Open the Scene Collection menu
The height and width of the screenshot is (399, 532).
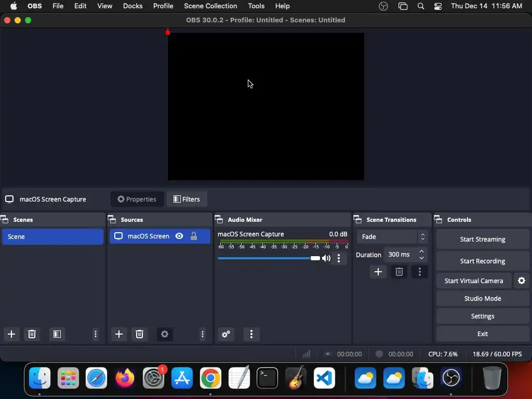pyautogui.click(x=210, y=6)
